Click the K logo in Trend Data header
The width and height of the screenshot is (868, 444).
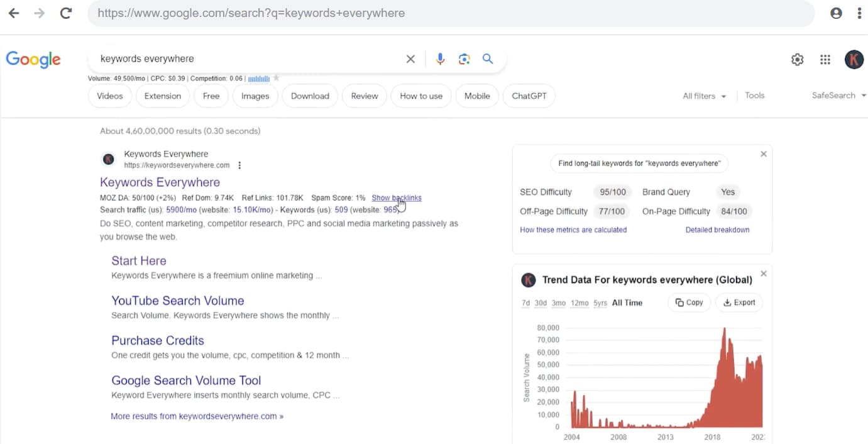click(x=529, y=280)
